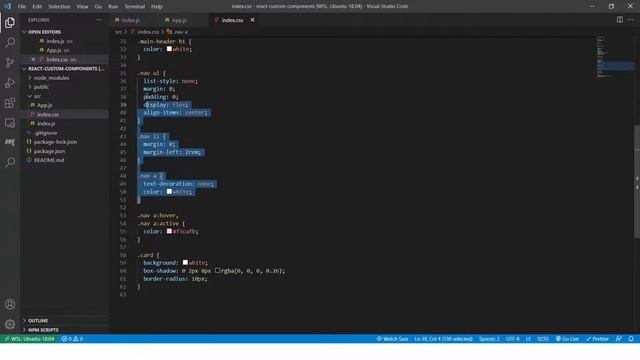Image resolution: width=640 pixels, height=360 pixels.
Task: Open the Help menu
Action: [x=157, y=6]
